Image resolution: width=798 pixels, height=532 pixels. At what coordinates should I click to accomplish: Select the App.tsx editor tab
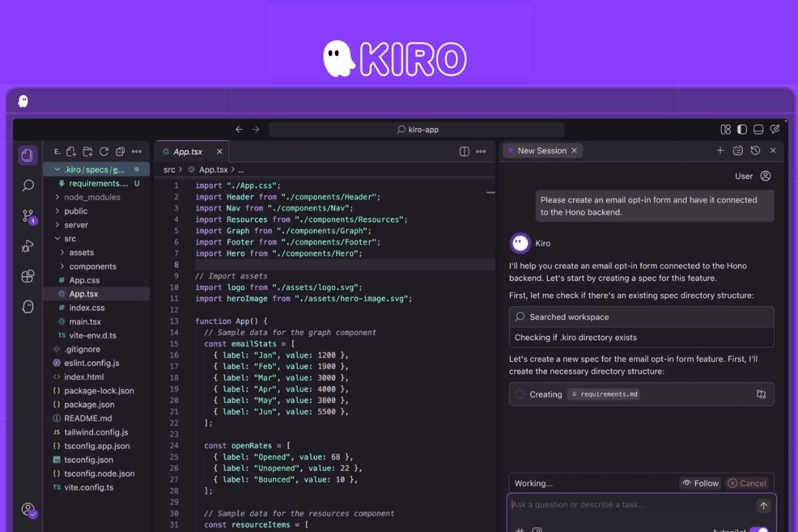coord(191,152)
